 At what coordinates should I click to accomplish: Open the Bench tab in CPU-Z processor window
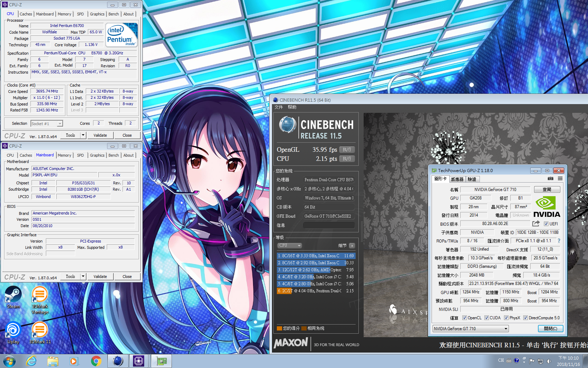click(x=114, y=14)
